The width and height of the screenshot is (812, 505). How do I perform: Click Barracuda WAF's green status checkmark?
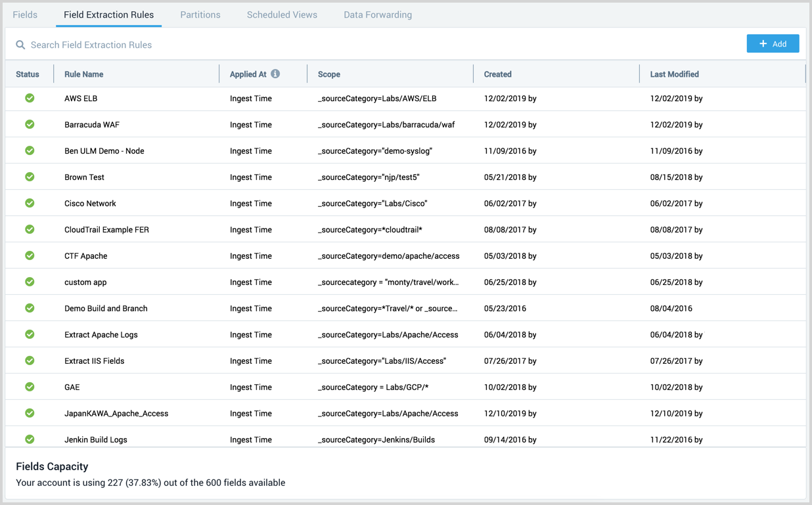click(30, 125)
